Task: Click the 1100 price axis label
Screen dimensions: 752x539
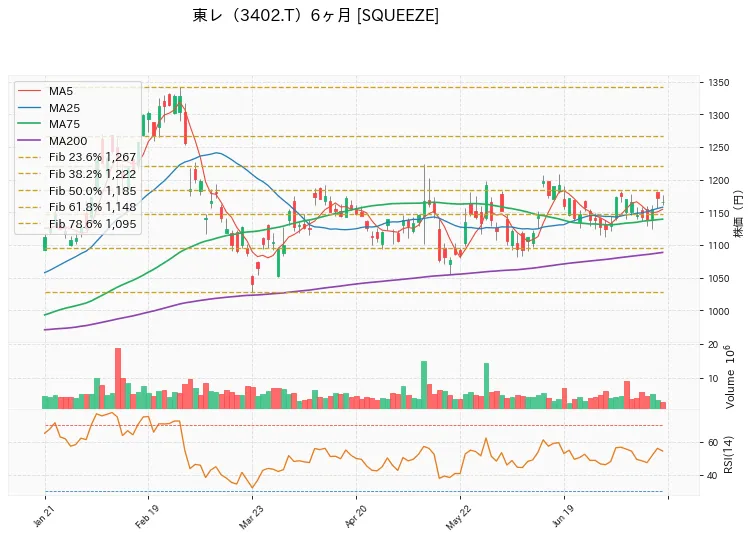Action: [718, 246]
